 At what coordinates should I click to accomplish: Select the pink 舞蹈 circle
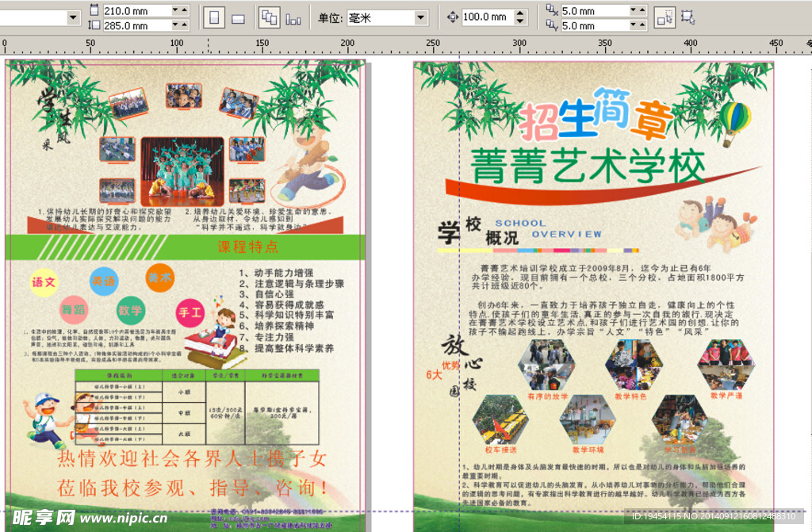[74, 310]
